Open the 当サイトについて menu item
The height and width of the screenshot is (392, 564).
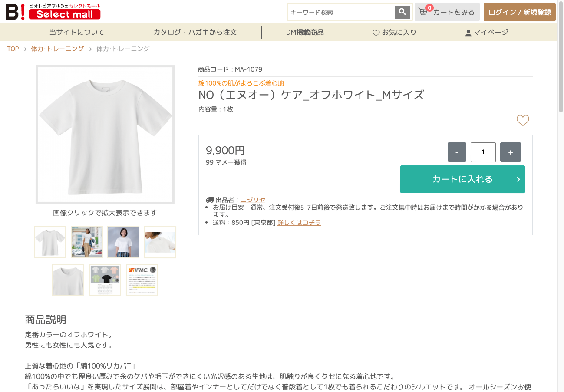coord(76,32)
